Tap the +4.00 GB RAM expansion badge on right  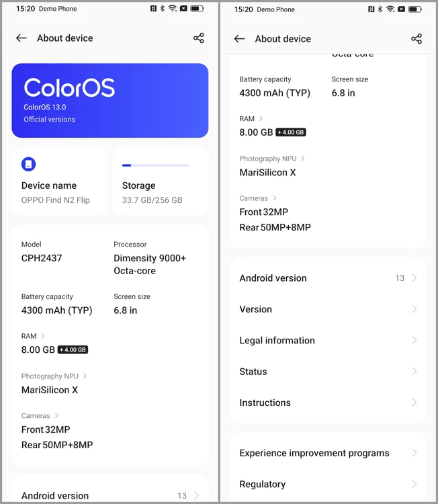pos(291,132)
